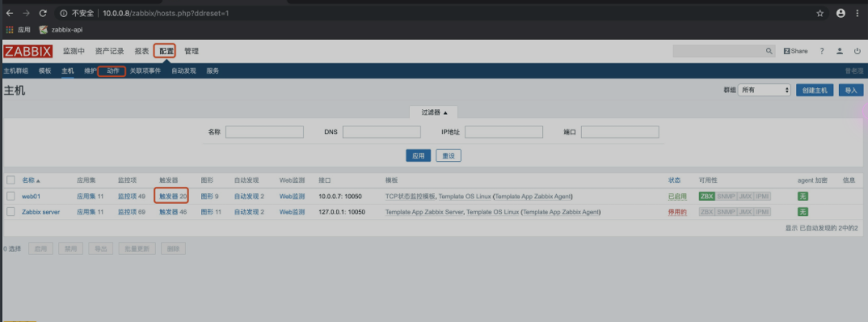
Task: Click the 无 encryption badge for Zabbix server
Action: (803, 212)
